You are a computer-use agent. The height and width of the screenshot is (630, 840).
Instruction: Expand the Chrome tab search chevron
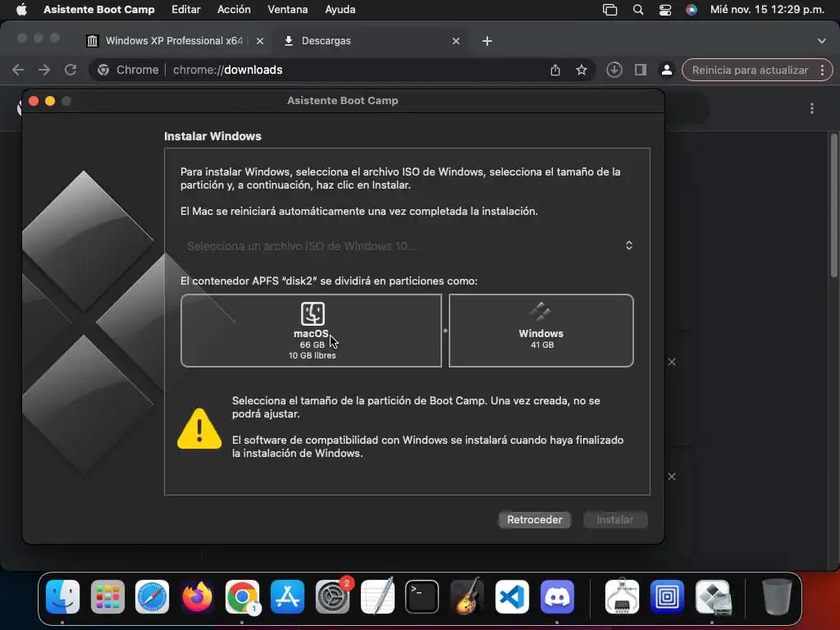[822, 41]
